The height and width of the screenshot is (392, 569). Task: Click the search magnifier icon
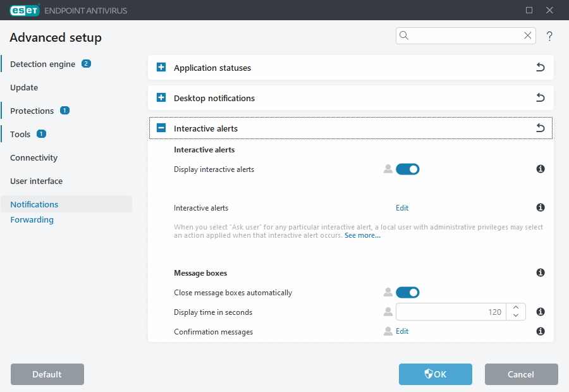click(x=404, y=35)
